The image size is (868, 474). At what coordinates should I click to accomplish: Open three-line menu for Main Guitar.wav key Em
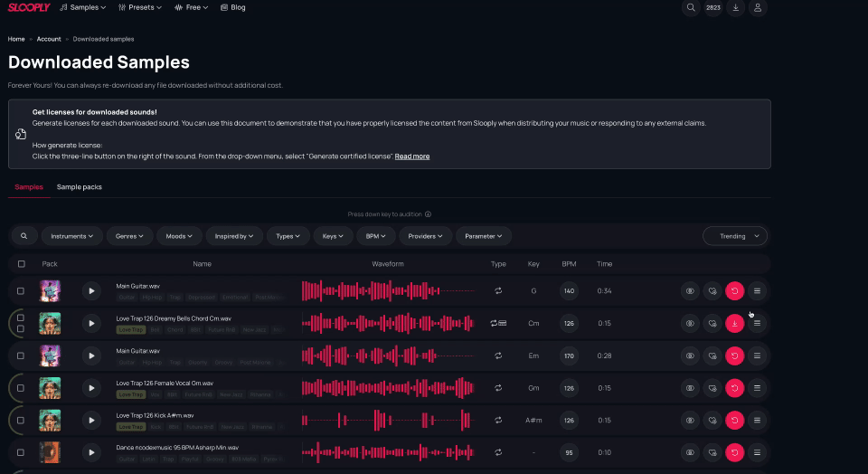pos(757,355)
